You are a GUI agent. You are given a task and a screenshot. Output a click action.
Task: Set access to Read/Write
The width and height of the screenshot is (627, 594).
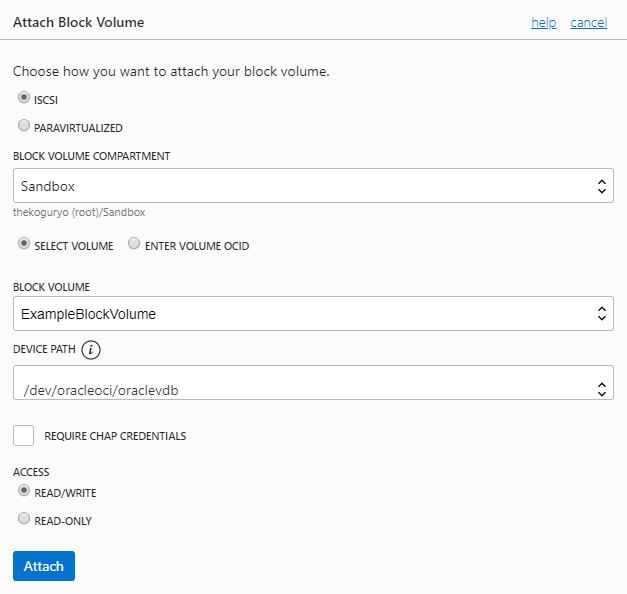pos(24,491)
